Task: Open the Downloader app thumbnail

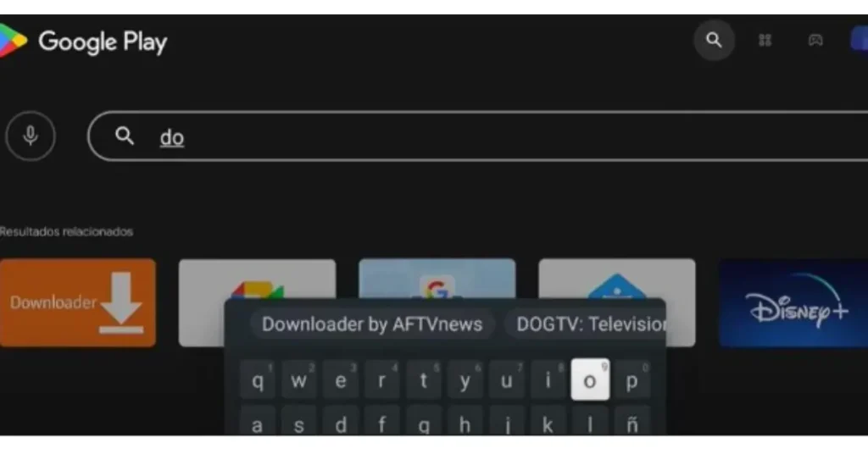Action: click(x=77, y=302)
